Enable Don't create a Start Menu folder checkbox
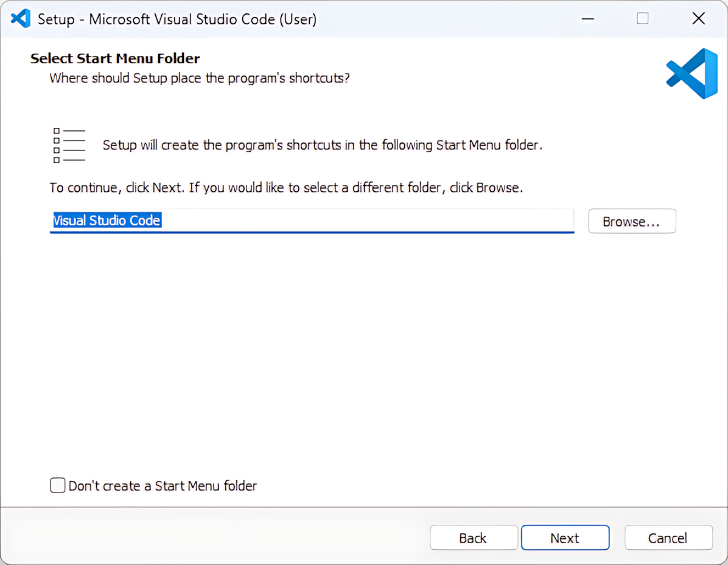The height and width of the screenshot is (565, 728). pos(58,485)
